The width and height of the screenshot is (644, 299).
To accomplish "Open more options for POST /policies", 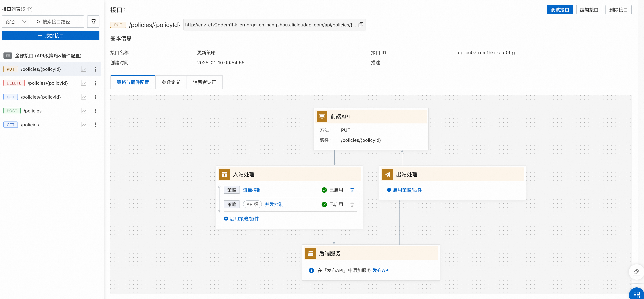I will click(96, 111).
